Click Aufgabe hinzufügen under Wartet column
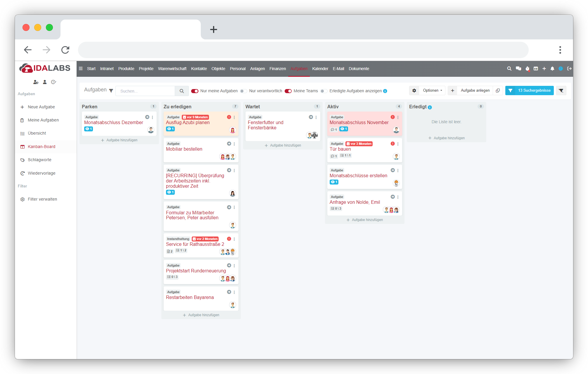 (x=283, y=145)
